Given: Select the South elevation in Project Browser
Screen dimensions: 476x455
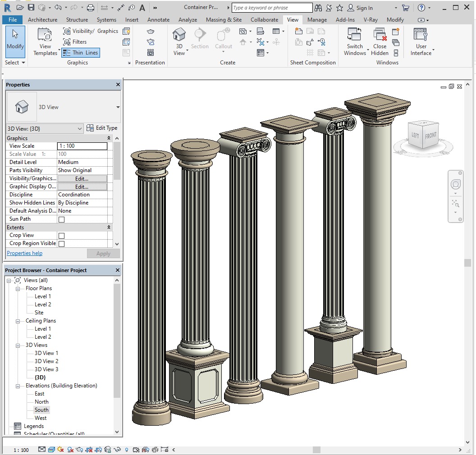Looking at the screenshot, I should coord(41,410).
